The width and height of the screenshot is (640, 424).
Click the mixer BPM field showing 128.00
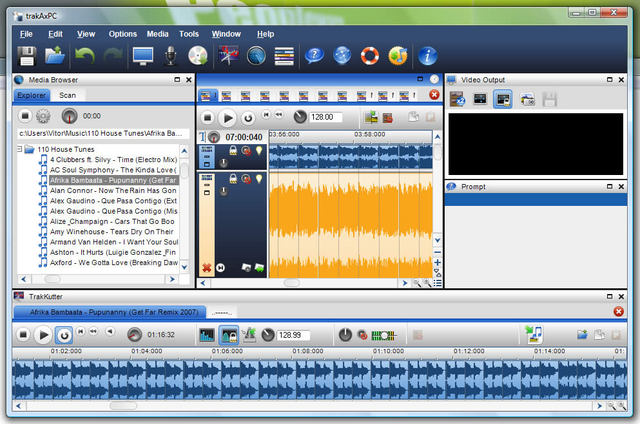pyautogui.click(x=324, y=117)
